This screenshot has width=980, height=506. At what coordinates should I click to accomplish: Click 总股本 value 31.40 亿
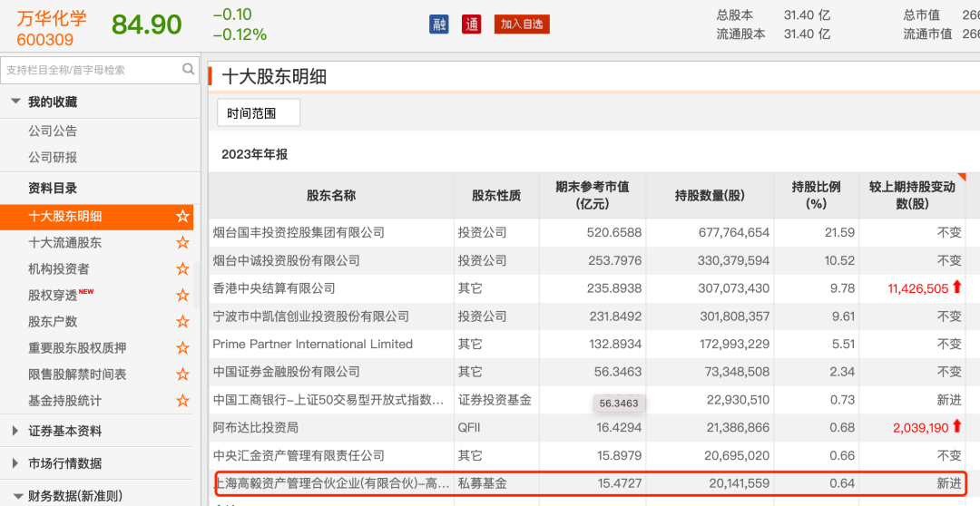[807, 15]
